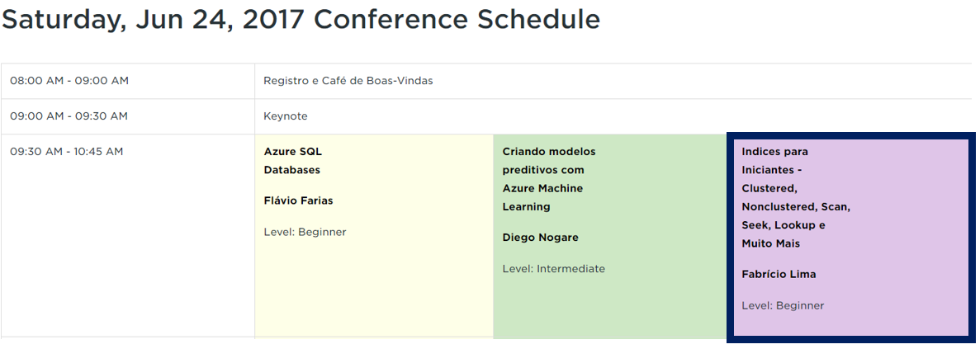Screen dimensions: 980x349
Task: Click the Saturday conference schedule heading
Action: pos(301,20)
